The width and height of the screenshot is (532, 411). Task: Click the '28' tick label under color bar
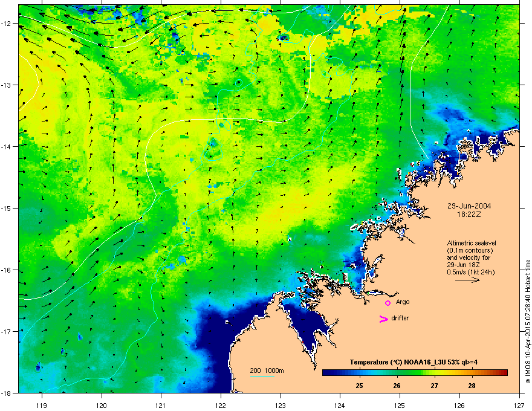(471, 386)
